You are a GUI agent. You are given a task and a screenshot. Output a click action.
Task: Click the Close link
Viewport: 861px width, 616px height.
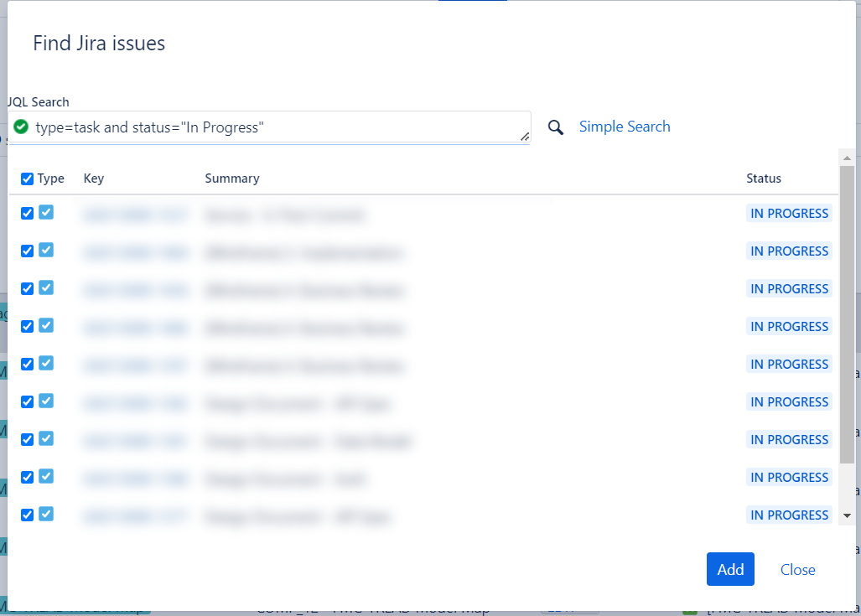[796, 569]
